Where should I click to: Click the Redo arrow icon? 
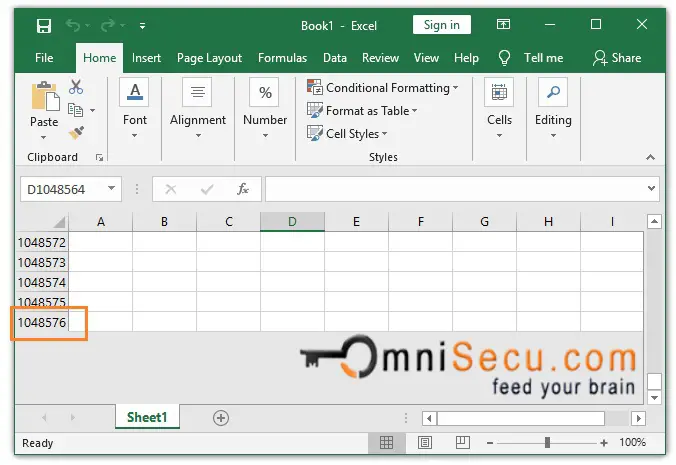(108, 25)
